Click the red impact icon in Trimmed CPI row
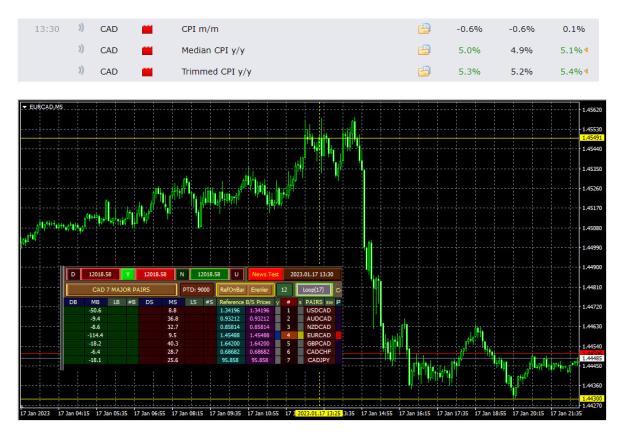The width and height of the screenshot is (625, 439). click(147, 72)
